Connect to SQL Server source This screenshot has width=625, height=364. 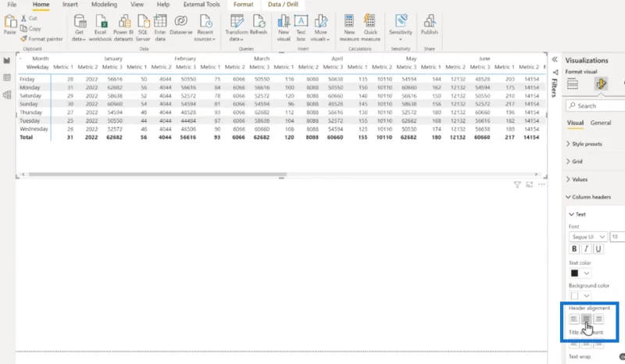(x=143, y=28)
